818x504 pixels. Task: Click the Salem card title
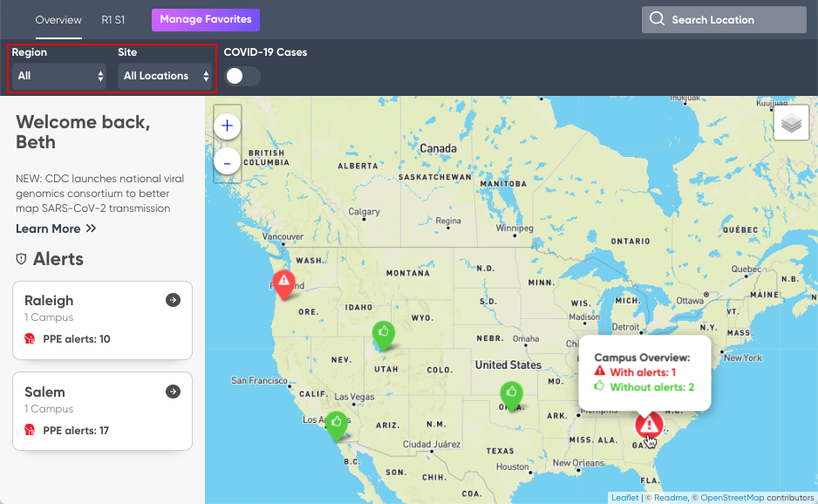point(44,392)
